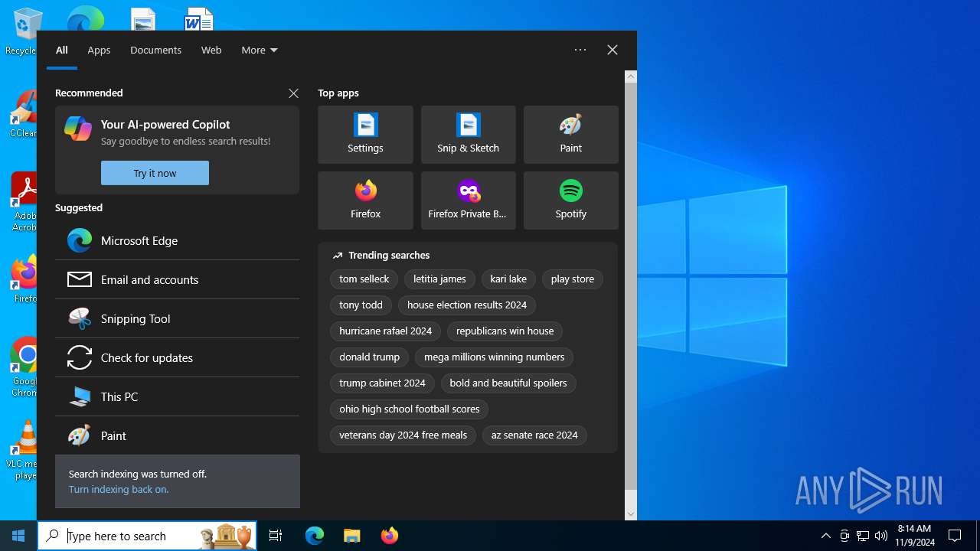Image resolution: width=980 pixels, height=551 pixels.
Task: Open Word document icon on desktop
Action: pos(199,19)
